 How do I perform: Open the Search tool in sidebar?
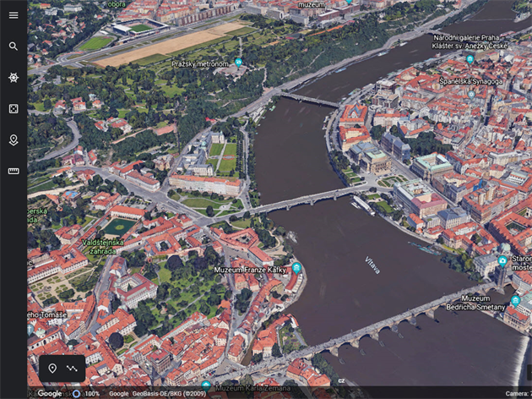14,46
